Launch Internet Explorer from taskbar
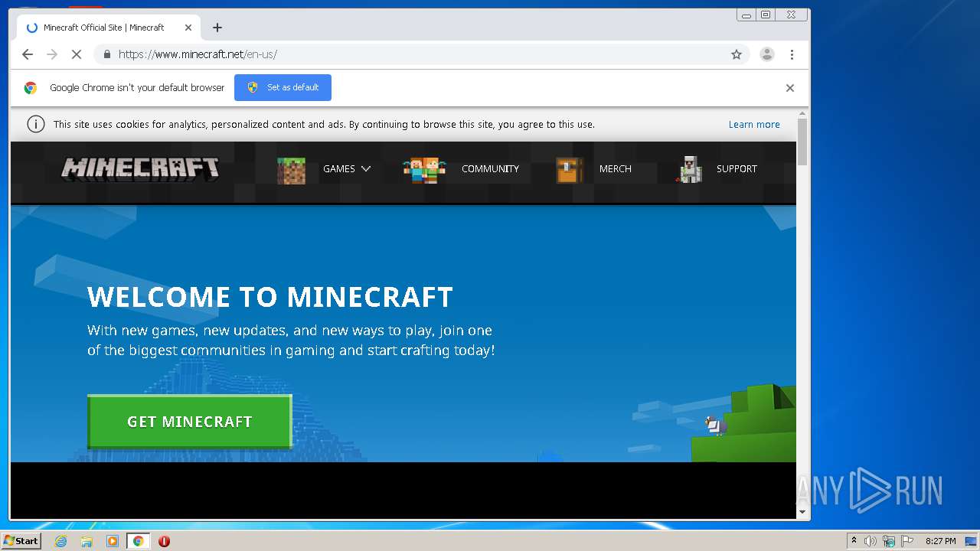The height and width of the screenshot is (551, 980). 61,541
